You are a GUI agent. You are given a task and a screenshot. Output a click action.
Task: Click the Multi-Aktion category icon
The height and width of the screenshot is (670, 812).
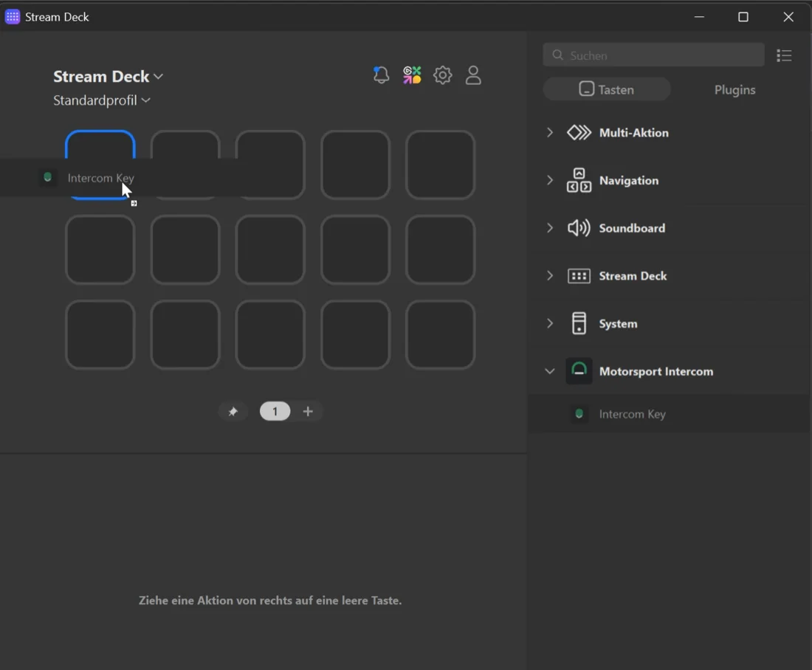tap(579, 133)
